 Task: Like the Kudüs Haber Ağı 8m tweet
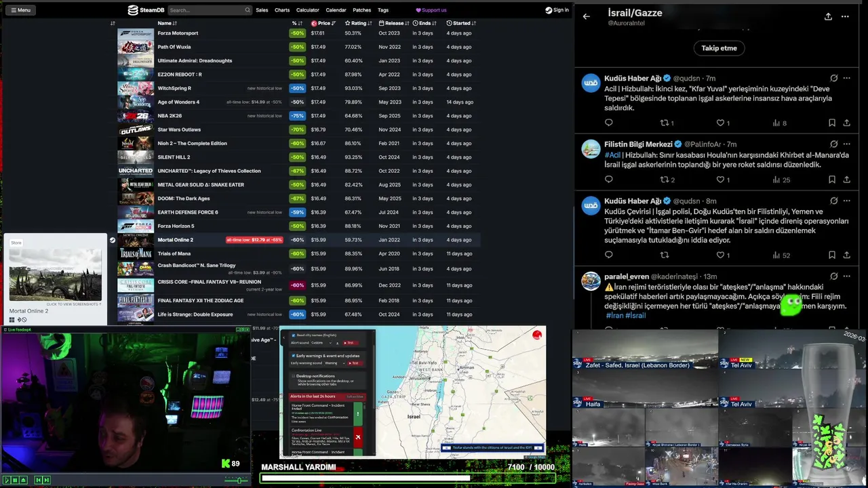tap(720, 255)
